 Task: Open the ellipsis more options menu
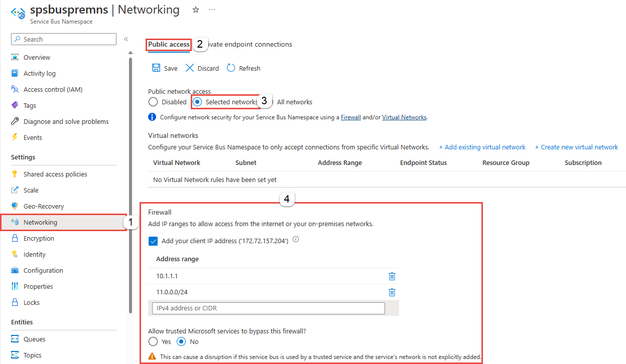212,10
